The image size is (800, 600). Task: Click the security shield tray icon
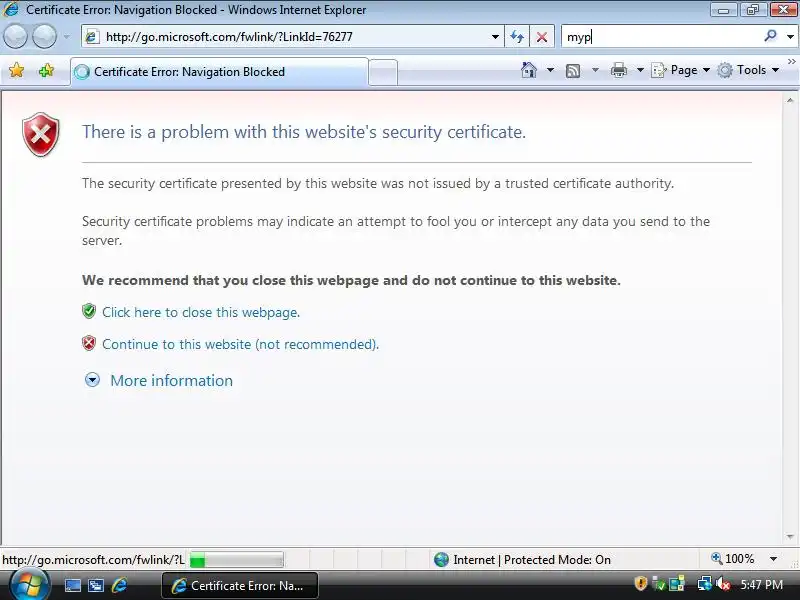[x=641, y=583]
